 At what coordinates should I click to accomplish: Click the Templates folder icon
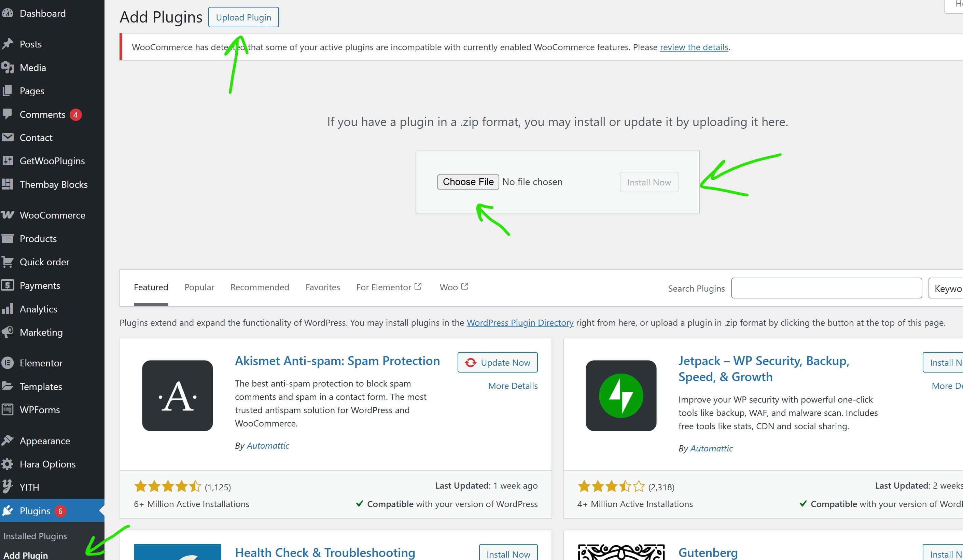click(8, 386)
